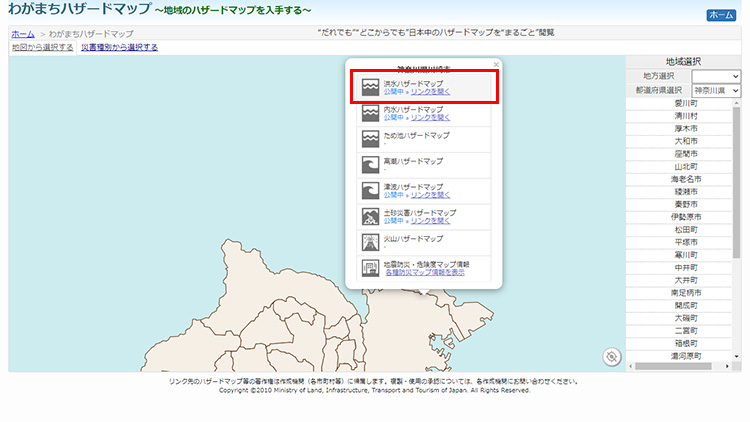Open リンクを開く link for 洪水ハザードマップ
This screenshot has width=750, height=422.
431,91
